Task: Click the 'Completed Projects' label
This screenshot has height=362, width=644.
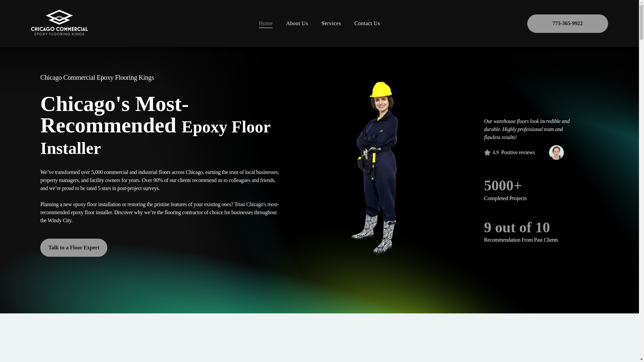Action: coord(505,198)
